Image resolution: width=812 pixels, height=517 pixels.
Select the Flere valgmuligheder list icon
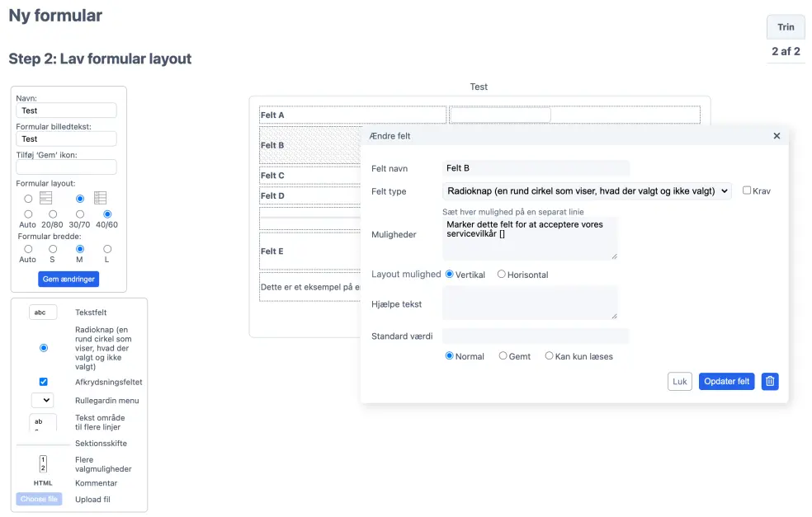pyautogui.click(x=43, y=463)
